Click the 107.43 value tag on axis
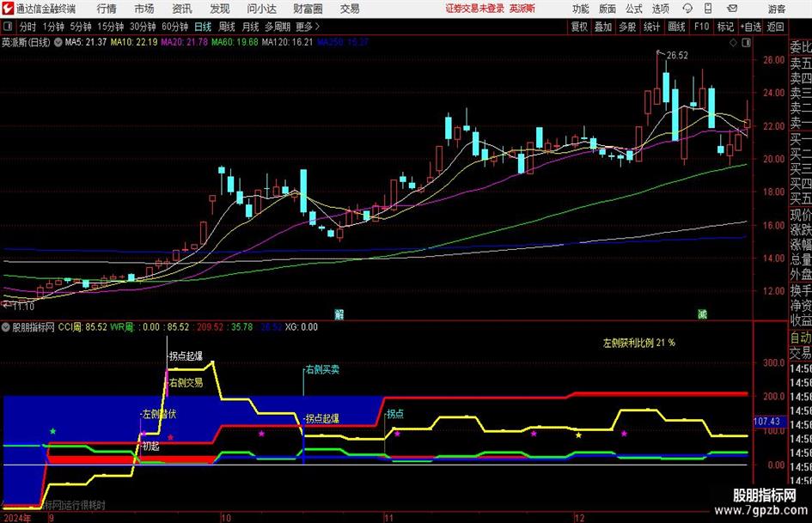The height and width of the screenshot is (523, 812). [767, 422]
